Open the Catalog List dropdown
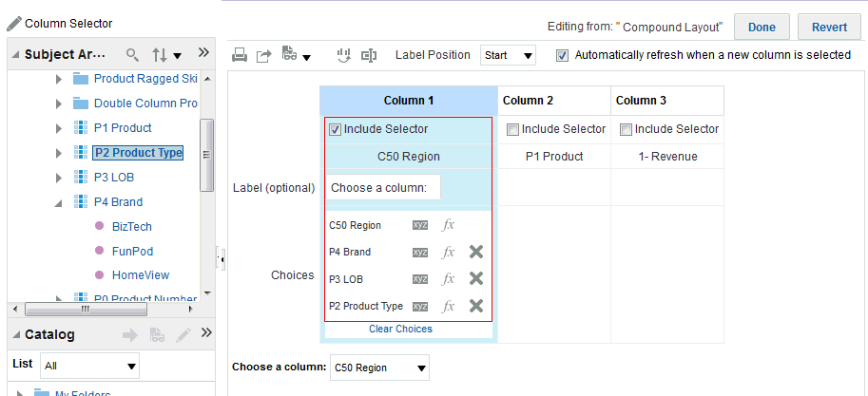 (90, 366)
